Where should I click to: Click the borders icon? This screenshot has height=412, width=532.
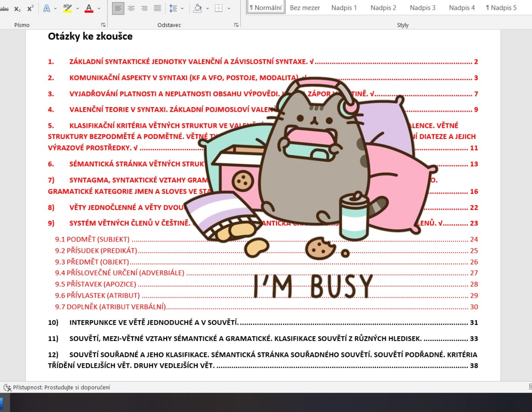219,8
